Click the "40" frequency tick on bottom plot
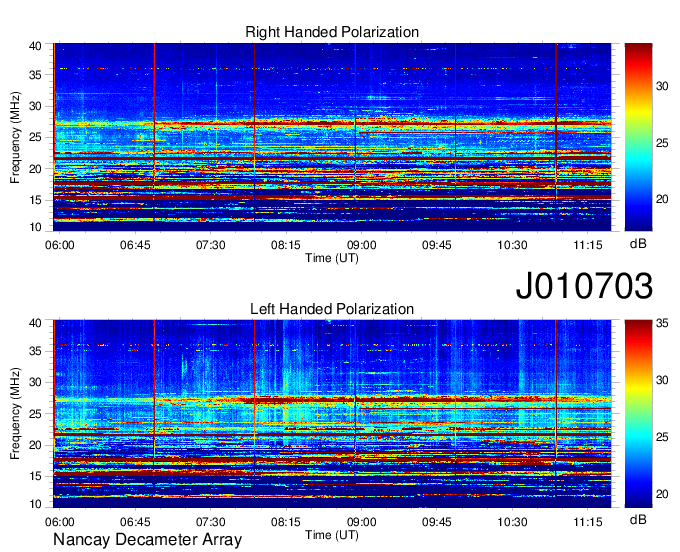 click(36, 323)
